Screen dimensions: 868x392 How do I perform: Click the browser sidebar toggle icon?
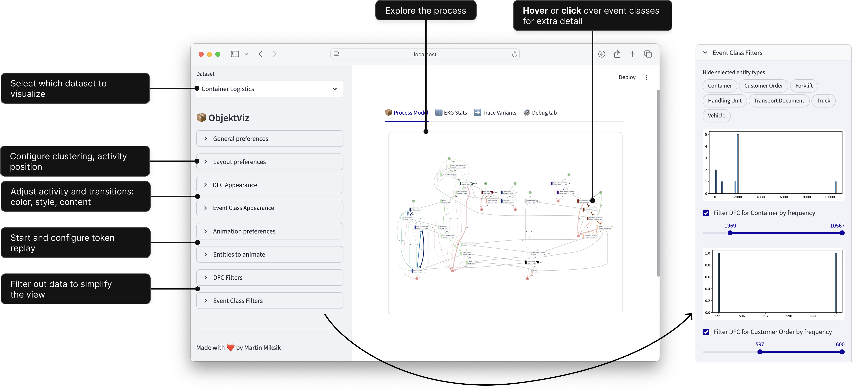(235, 54)
